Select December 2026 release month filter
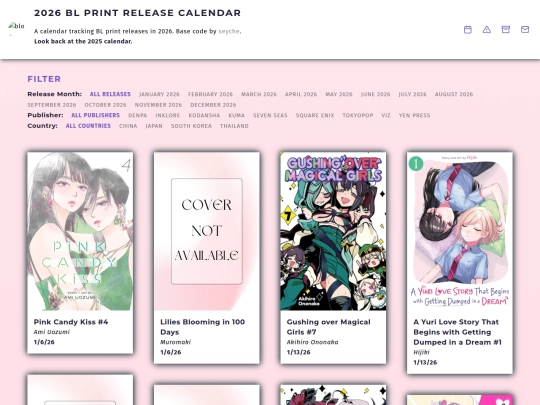 (x=213, y=105)
